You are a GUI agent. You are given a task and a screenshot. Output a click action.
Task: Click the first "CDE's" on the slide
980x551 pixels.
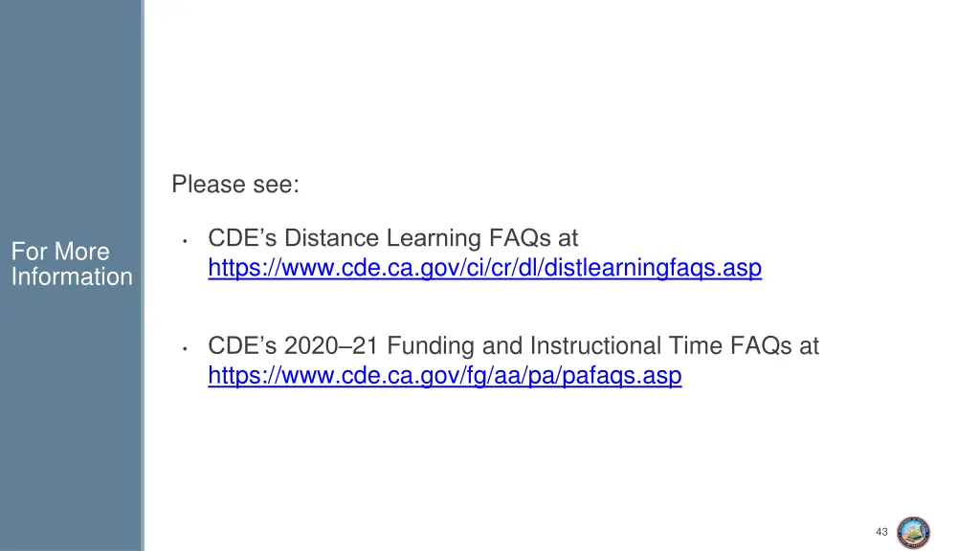click(x=242, y=238)
